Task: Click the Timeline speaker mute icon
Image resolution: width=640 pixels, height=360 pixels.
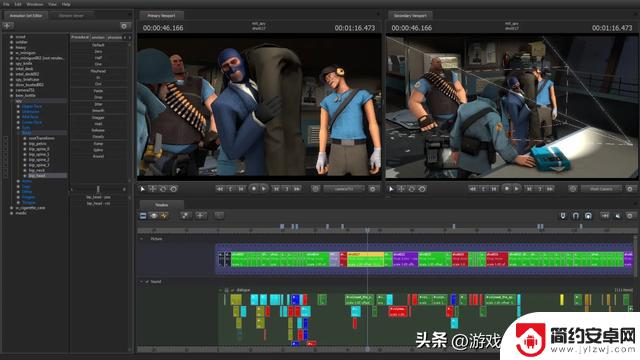Action: click(x=618, y=216)
